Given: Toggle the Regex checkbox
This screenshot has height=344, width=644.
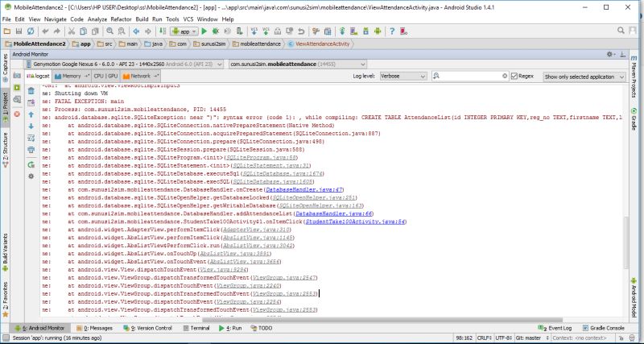Looking at the screenshot, I should pos(514,76).
